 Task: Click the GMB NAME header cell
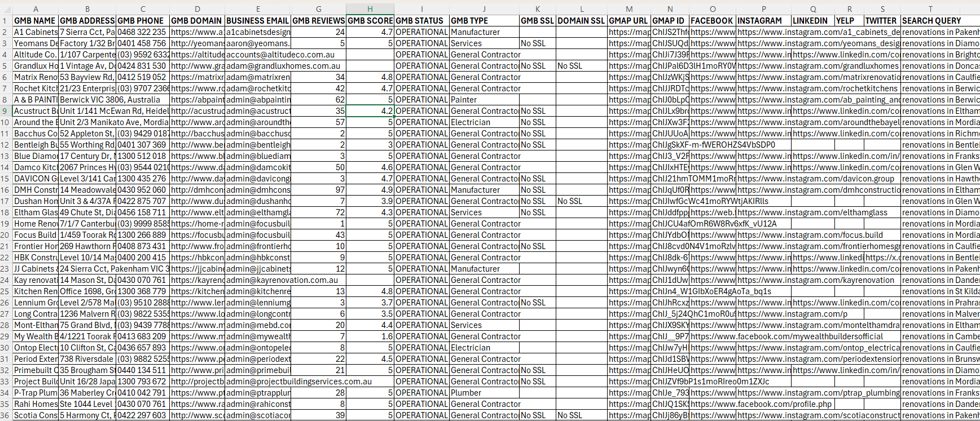(x=36, y=21)
